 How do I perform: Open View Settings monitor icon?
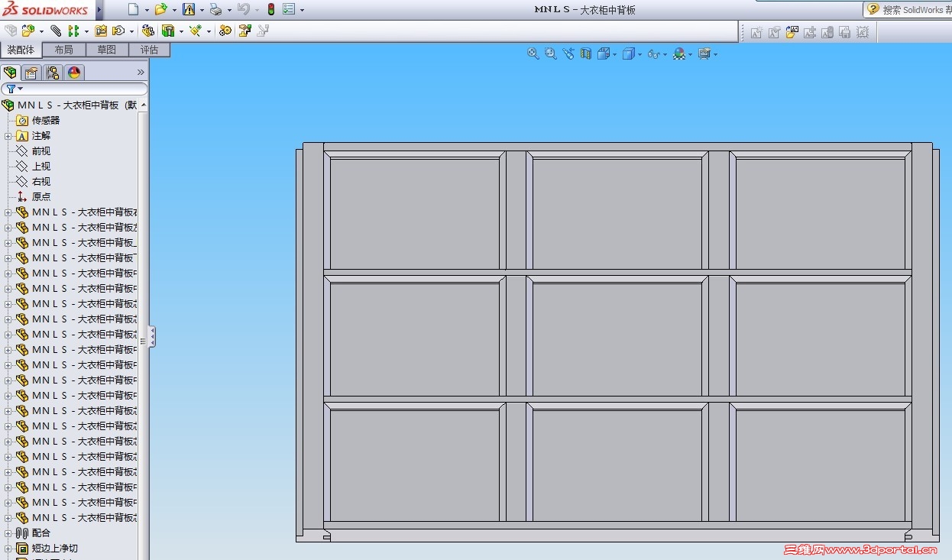(704, 53)
